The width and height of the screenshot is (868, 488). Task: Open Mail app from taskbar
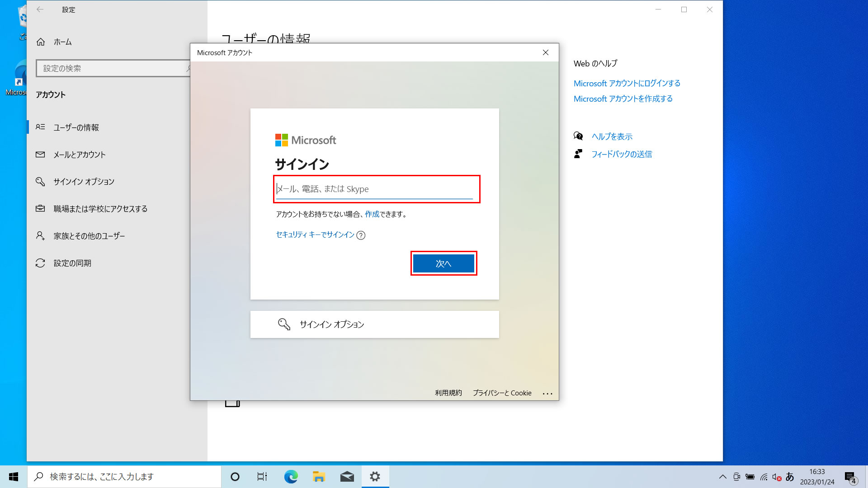(x=347, y=477)
